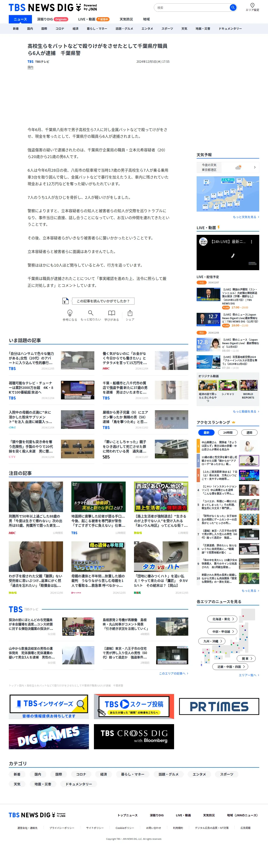Screen dimensions: 268x868
Task: Click the TBS NEWS DIG video channel avatar
Action: point(204,242)
